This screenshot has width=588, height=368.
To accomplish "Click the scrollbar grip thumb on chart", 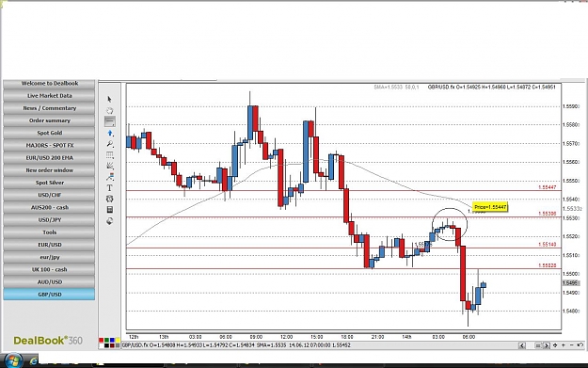I will 538,345.
